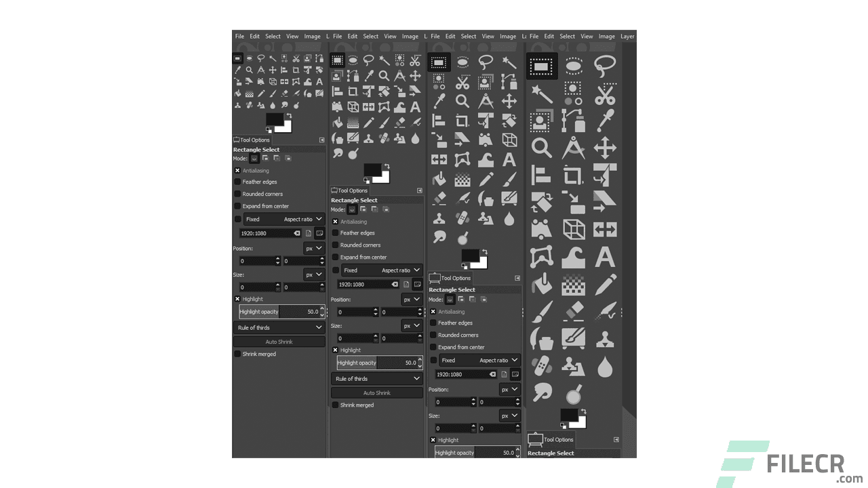Open Size px unit dropdown in the smallest-icon toolbox

click(x=314, y=275)
